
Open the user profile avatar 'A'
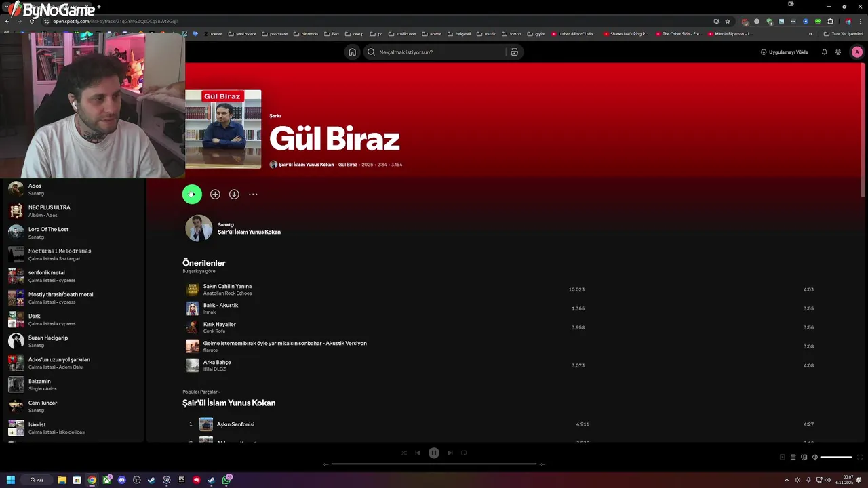[857, 52]
